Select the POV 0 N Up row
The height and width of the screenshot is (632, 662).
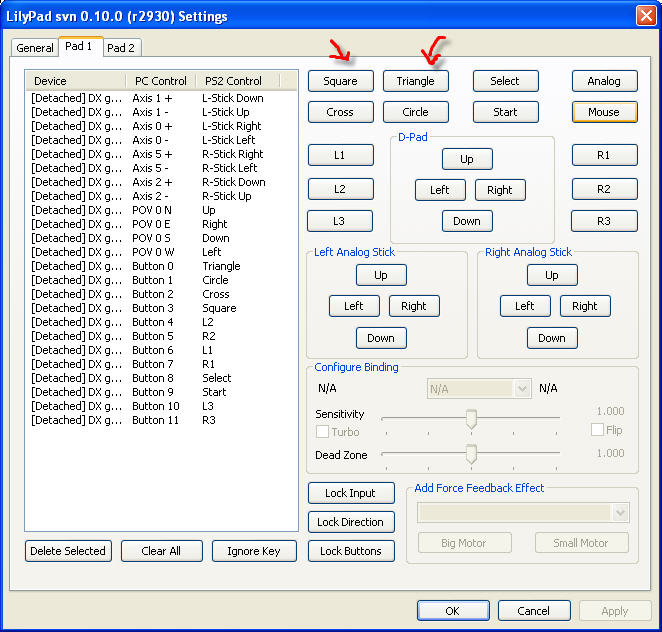161,210
